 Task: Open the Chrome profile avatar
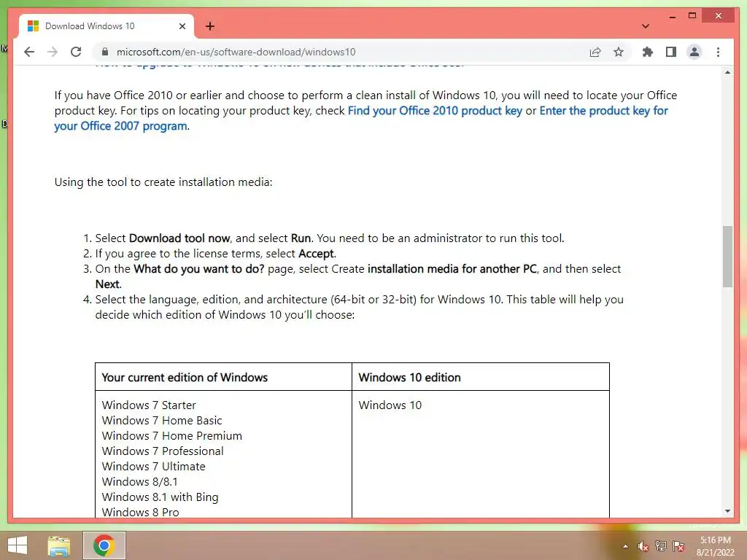click(x=694, y=52)
